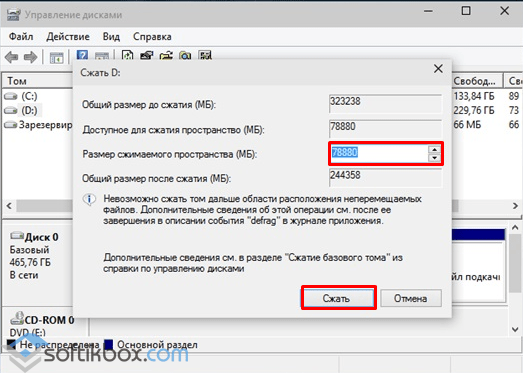Toggle the console tree pane icon
Image resolution: width=523 pixels, height=373 pixels.
(56, 58)
